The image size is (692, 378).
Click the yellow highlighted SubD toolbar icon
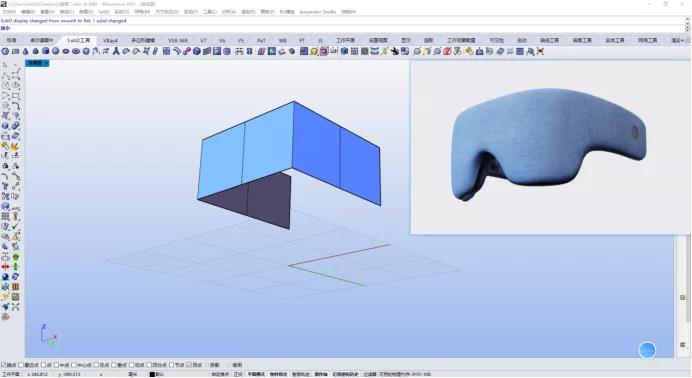pyautogui.click(x=314, y=51)
